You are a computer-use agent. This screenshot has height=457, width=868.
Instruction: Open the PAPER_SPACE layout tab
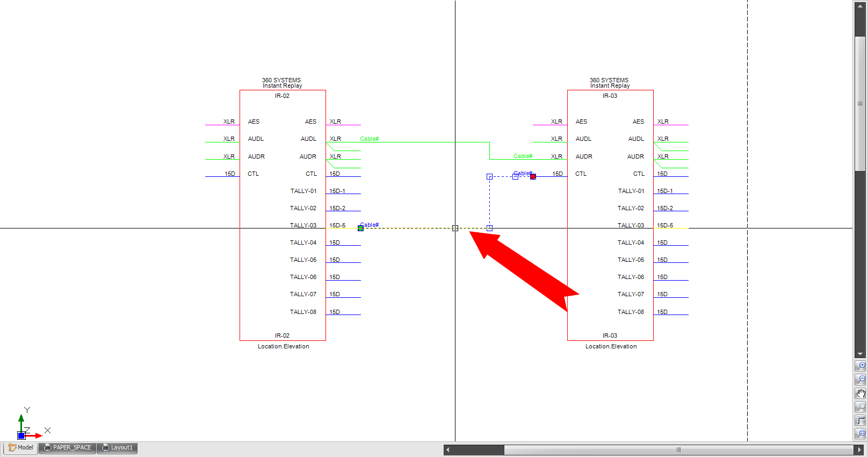[68, 448]
